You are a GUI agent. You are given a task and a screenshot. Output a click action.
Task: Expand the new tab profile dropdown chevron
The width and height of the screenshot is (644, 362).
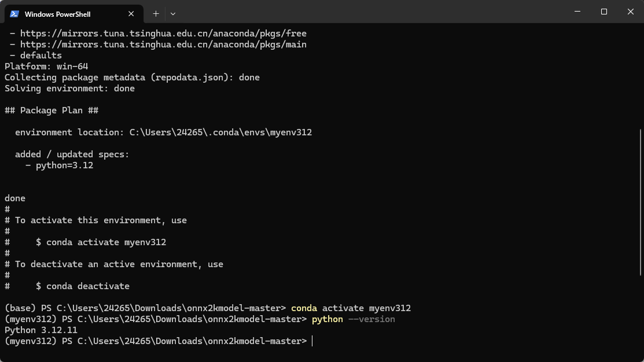[x=173, y=13]
